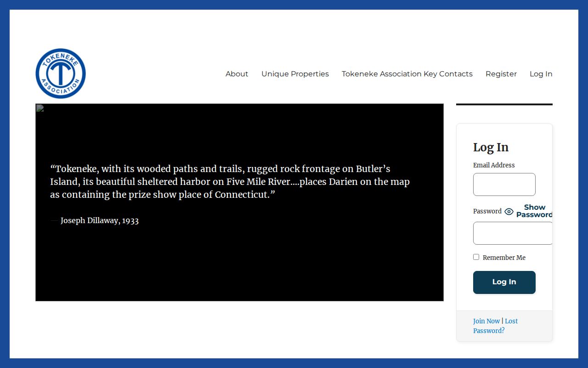
Task: Go to Unique Properties page
Action: click(x=295, y=74)
